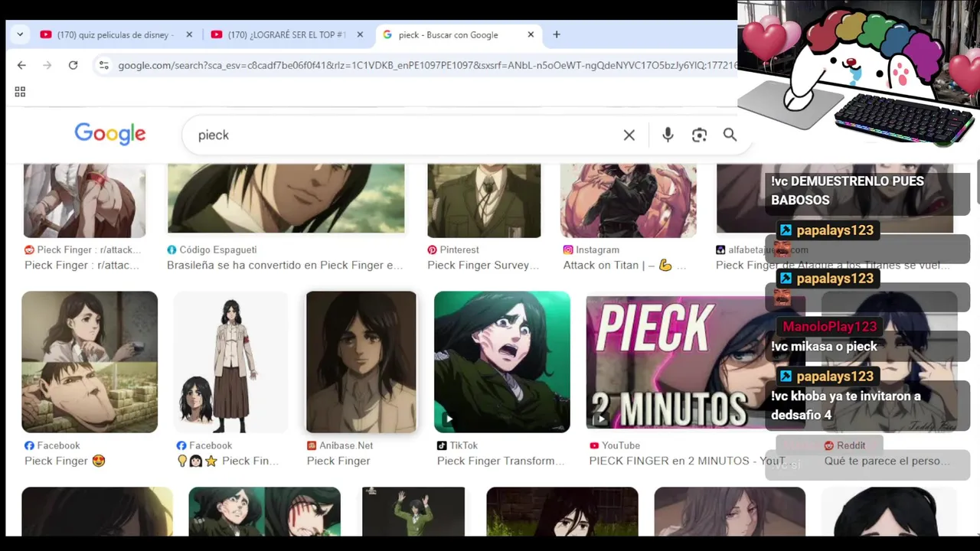Open Instagram Attack on Titan image
This screenshot has height=551, width=980.
(629, 200)
